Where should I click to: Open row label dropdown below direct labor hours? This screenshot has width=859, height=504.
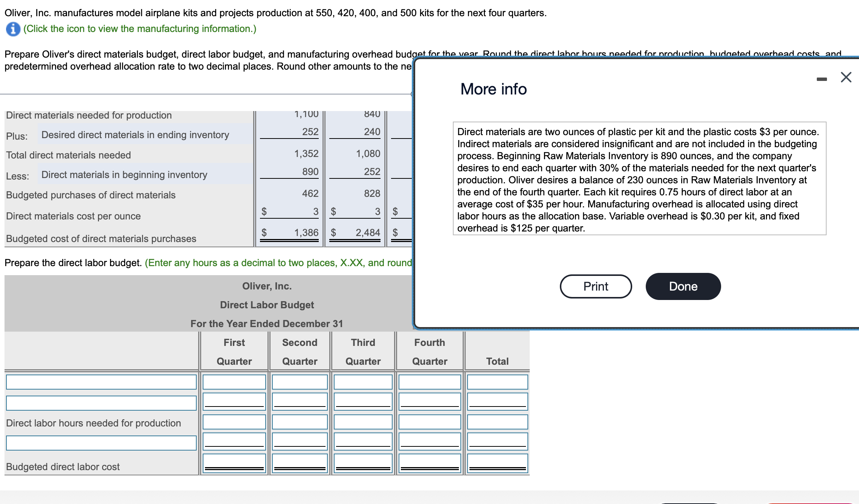coord(101,443)
